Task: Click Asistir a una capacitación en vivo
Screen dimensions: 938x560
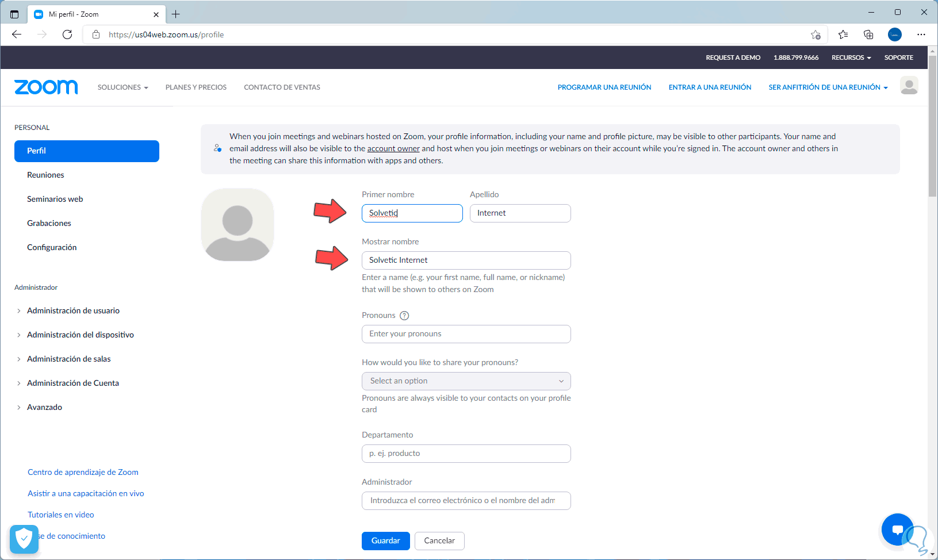Action: pyautogui.click(x=86, y=493)
